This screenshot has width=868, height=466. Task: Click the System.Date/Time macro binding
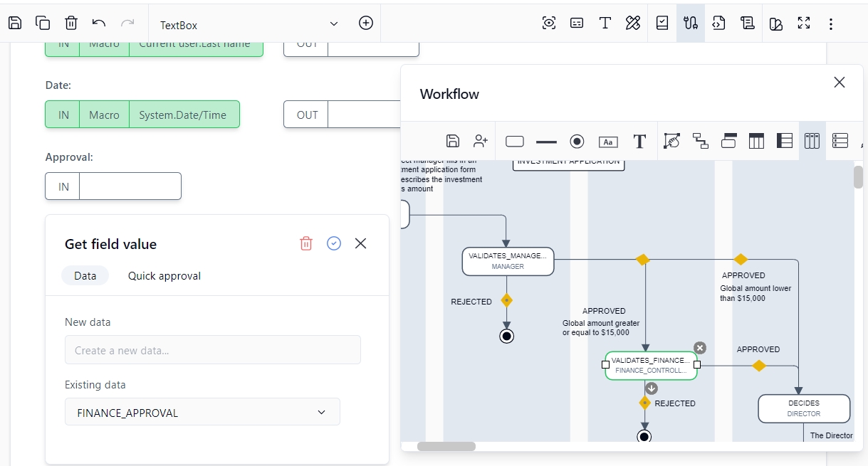tap(182, 115)
